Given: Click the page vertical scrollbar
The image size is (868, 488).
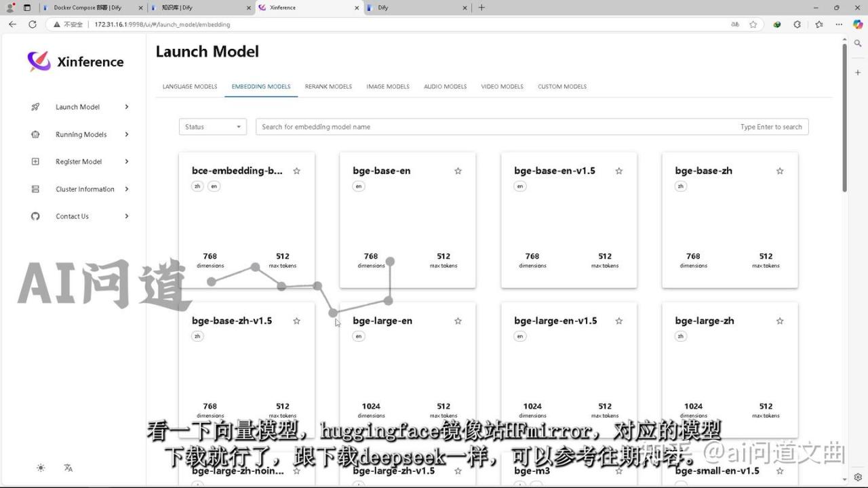Looking at the screenshot, I should pyautogui.click(x=844, y=117).
